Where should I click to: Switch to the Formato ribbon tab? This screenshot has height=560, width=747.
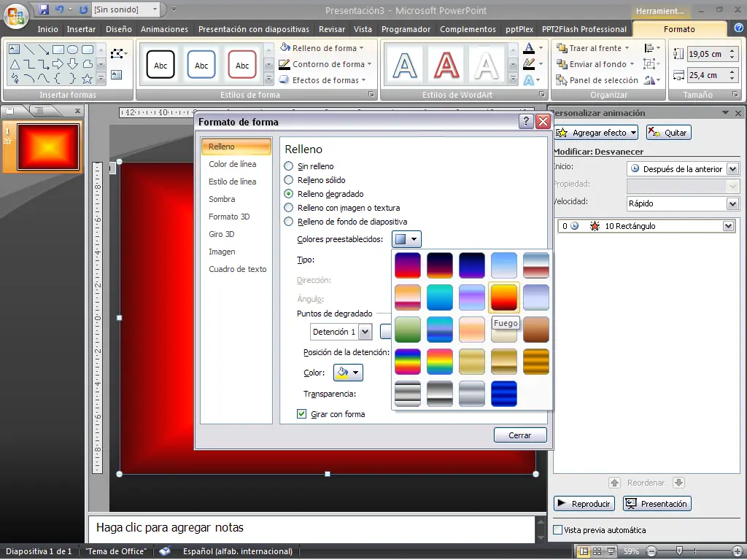[x=679, y=29]
